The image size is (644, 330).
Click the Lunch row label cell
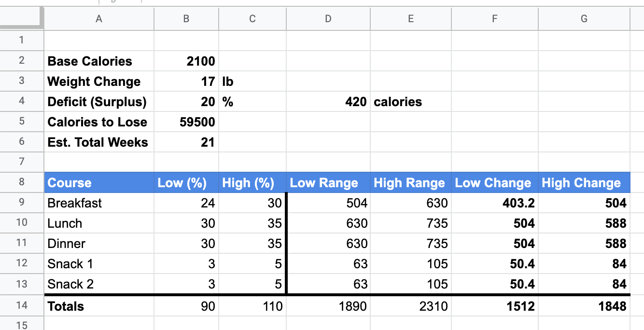click(99, 223)
